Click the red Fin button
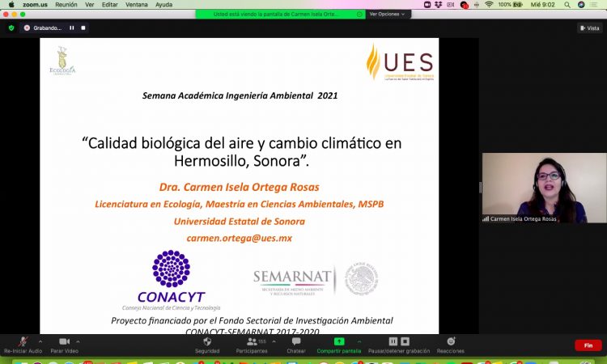Viewport: 607px width, 364px height. 588,345
